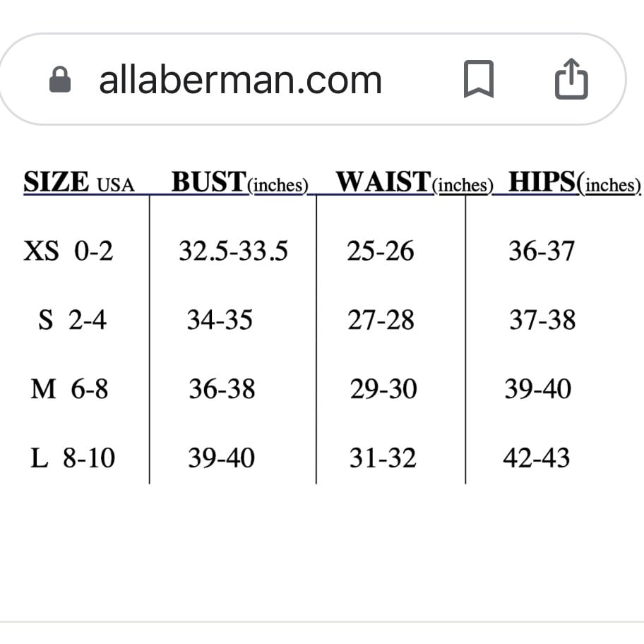644x644 pixels.
Task: Tap the WAIST (inches) header
Action: coord(415,182)
